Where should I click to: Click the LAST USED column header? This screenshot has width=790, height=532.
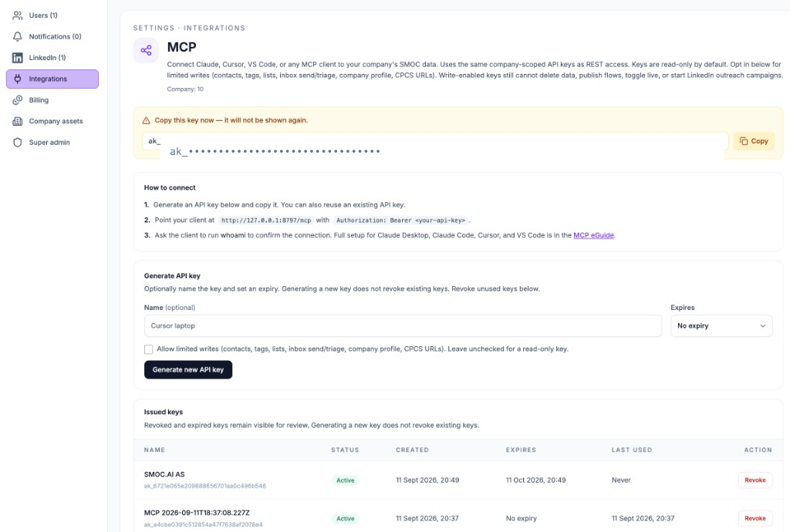coord(632,450)
